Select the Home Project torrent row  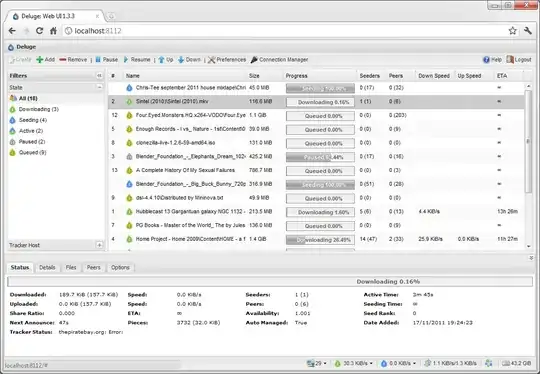click(x=316, y=239)
